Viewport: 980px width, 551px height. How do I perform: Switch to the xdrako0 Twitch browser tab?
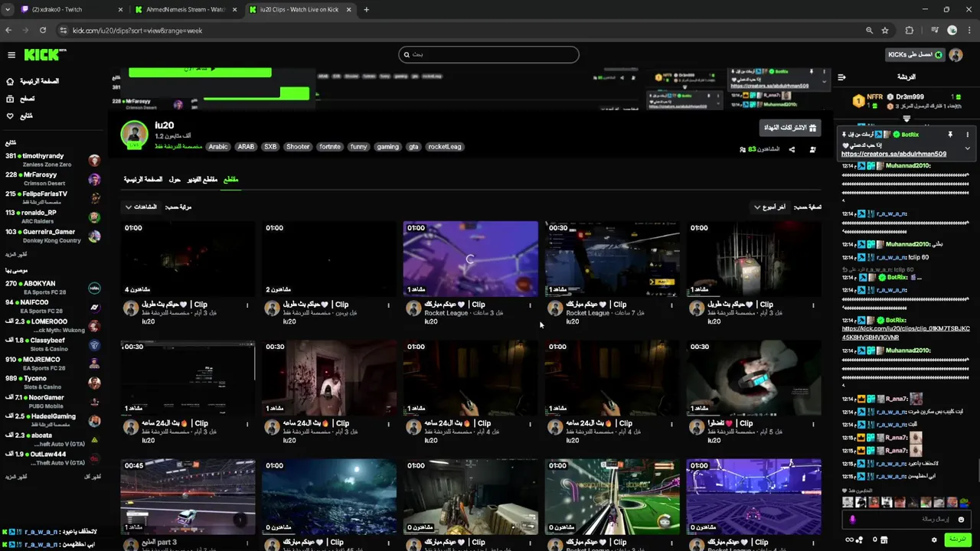(70, 9)
